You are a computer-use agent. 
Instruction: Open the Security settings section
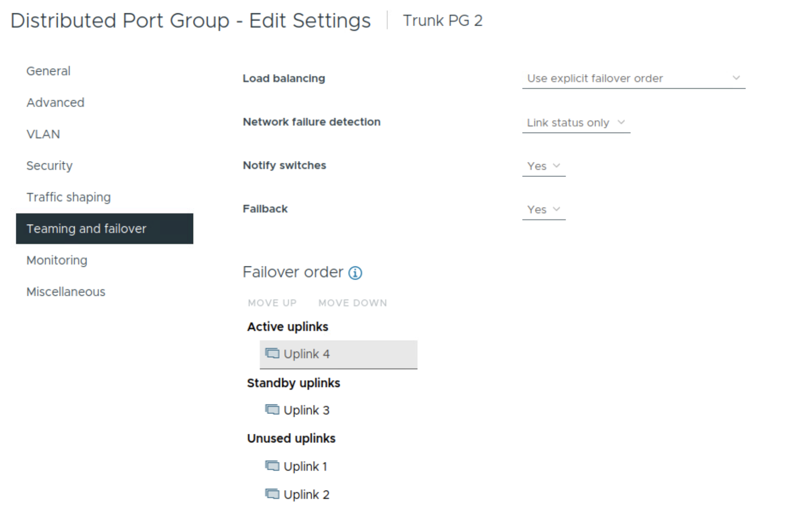point(49,166)
